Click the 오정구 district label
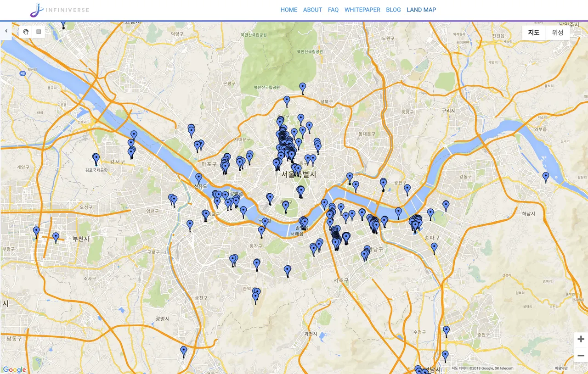588x374 pixels. (86, 207)
